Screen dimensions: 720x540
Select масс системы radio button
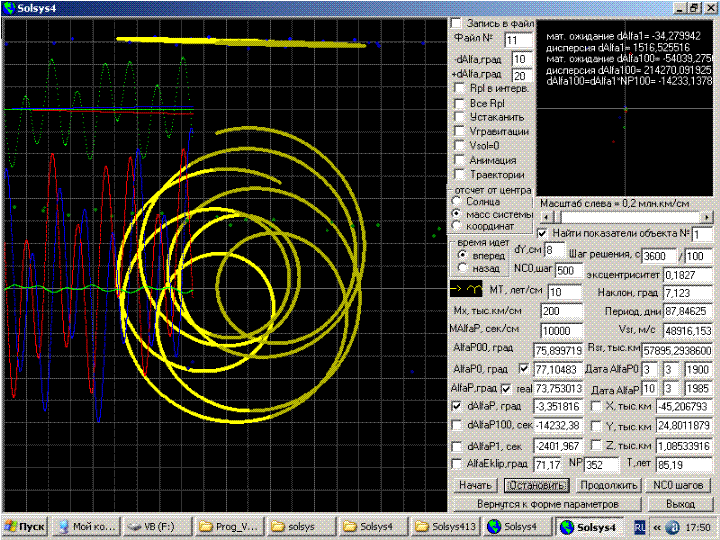456,214
